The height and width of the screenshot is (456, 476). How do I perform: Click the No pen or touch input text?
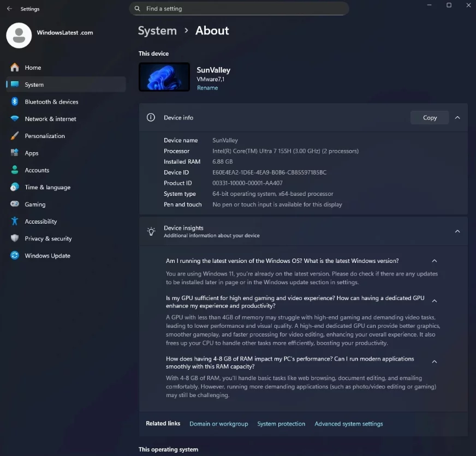click(277, 205)
